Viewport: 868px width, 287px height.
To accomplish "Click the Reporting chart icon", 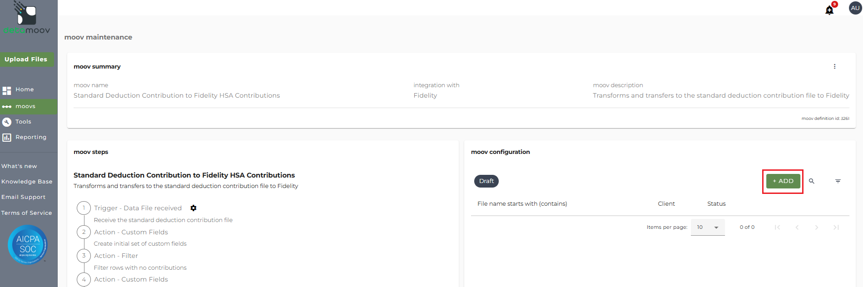I will (7, 137).
